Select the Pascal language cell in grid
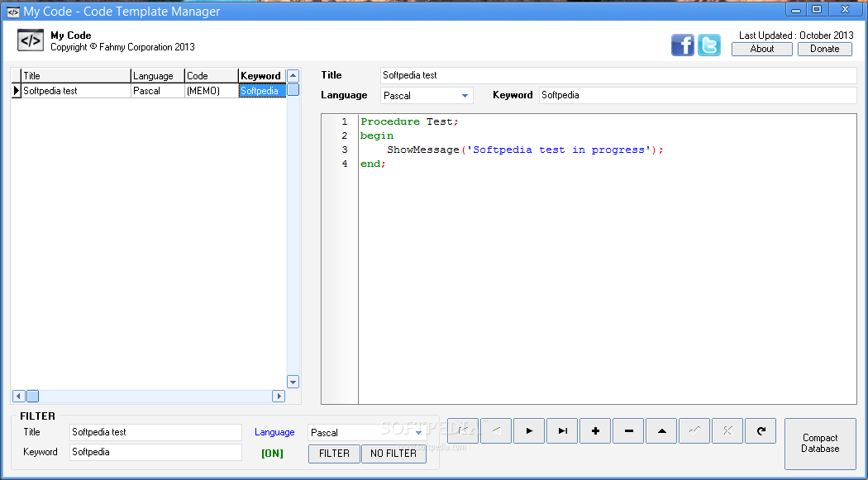The height and width of the screenshot is (480, 868). click(x=158, y=91)
